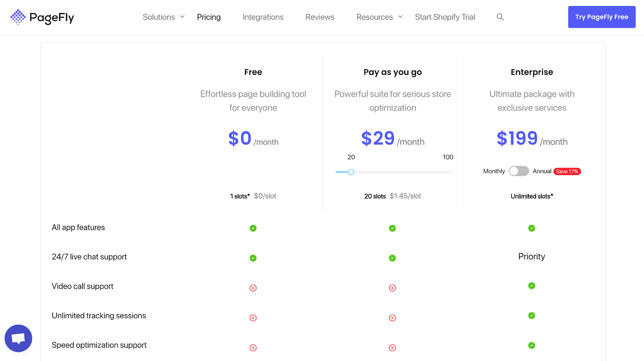The width and height of the screenshot is (644, 361).
Task: Click the PageFly logo icon
Action: 18,17
